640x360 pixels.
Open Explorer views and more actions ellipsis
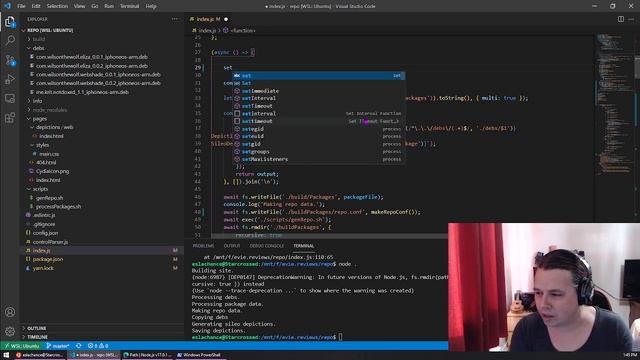(x=175, y=19)
